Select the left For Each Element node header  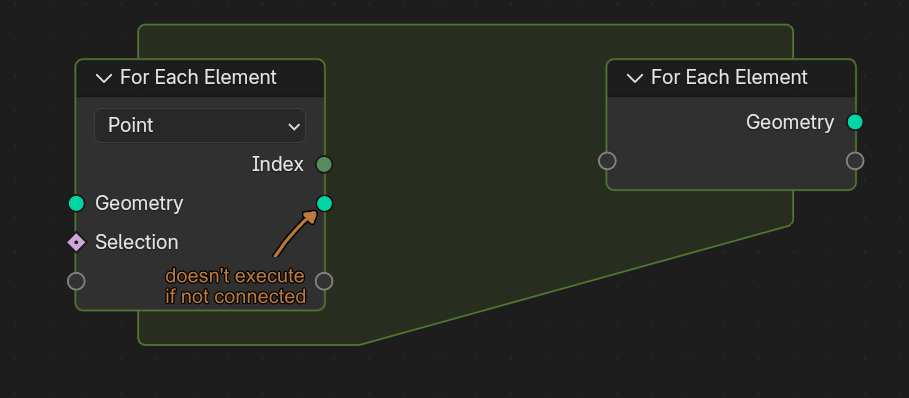tap(200, 78)
